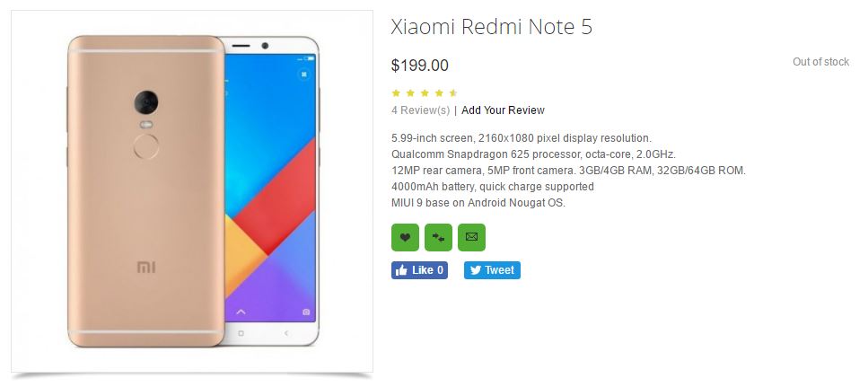Click the Add Your Review link
Screen dimensions: 868x387
coord(503,110)
